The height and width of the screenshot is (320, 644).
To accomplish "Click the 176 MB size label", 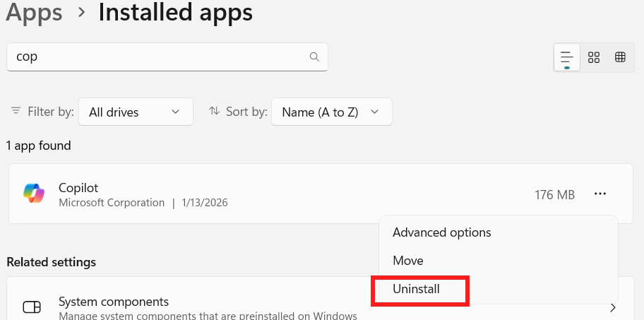I will point(554,194).
